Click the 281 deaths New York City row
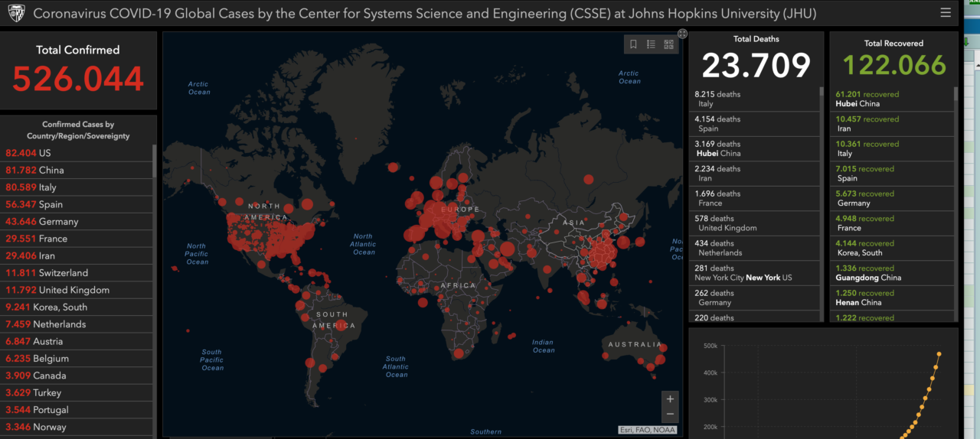The height and width of the screenshot is (439, 980). click(x=754, y=273)
